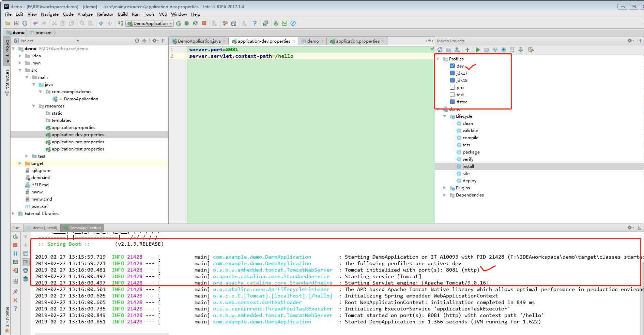Reimport all Maven projects icon
The height and width of the screenshot is (335, 644).
pyautogui.click(x=440, y=50)
